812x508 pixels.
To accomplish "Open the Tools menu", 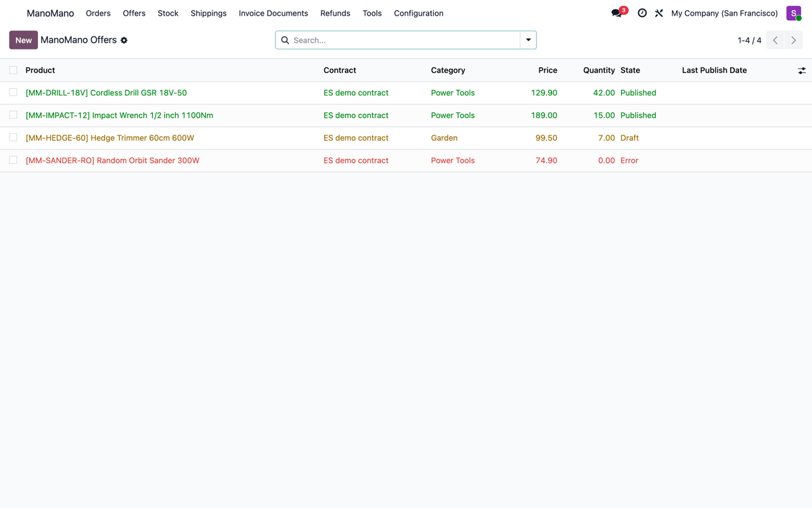I will 372,14.
